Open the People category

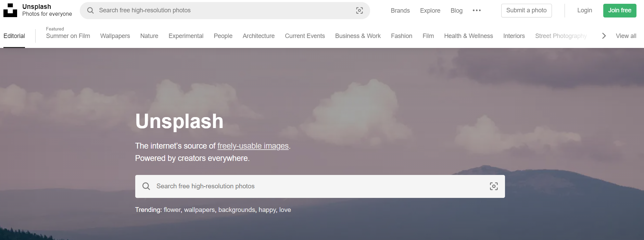pos(223,36)
